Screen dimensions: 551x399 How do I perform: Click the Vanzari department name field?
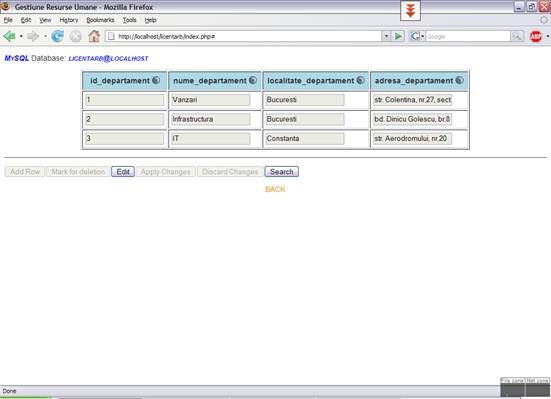pos(210,100)
